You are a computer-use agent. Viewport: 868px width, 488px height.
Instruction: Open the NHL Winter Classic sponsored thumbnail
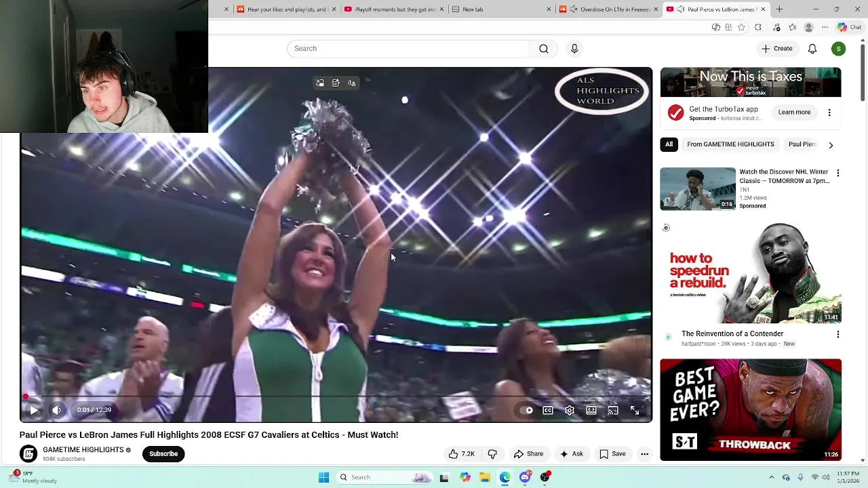(698, 189)
